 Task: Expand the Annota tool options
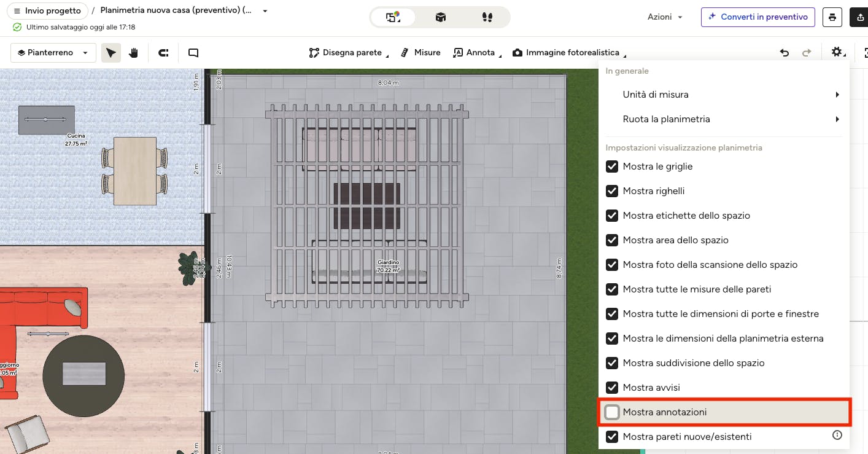point(500,57)
